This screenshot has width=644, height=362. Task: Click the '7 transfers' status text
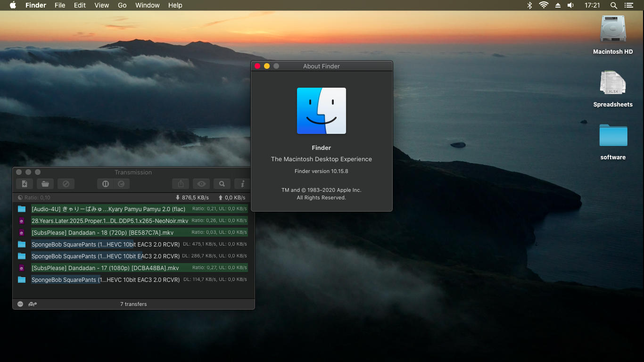click(133, 304)
